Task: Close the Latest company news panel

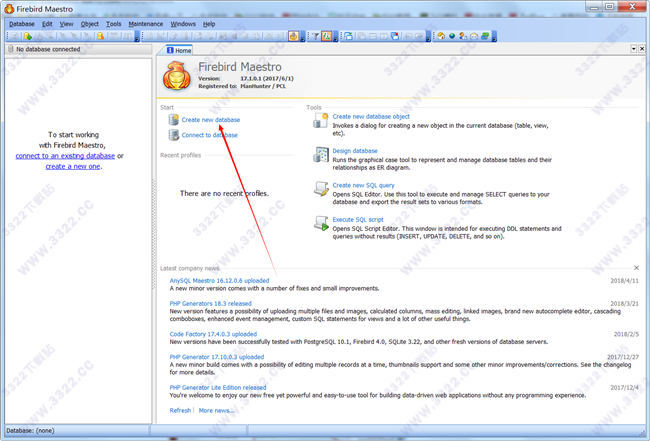Action: 637,268
